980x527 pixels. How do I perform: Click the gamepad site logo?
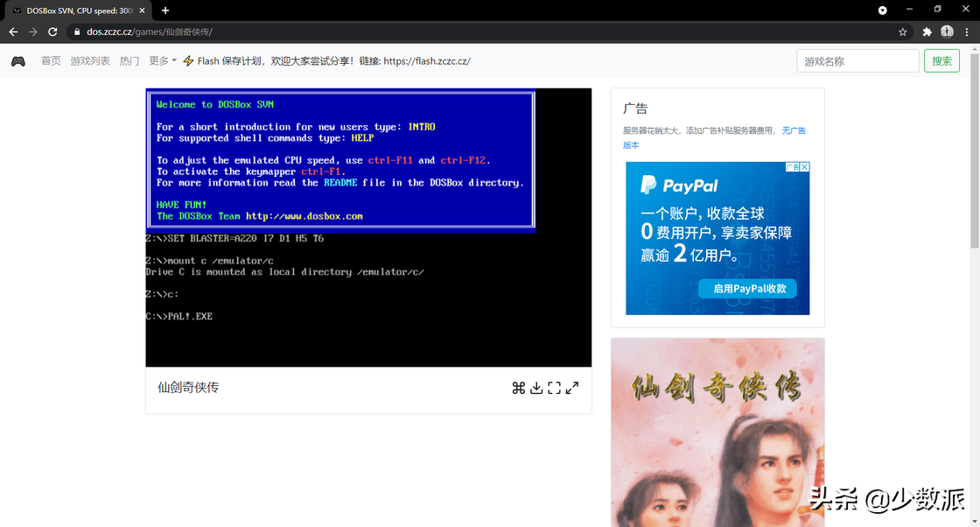18,61
